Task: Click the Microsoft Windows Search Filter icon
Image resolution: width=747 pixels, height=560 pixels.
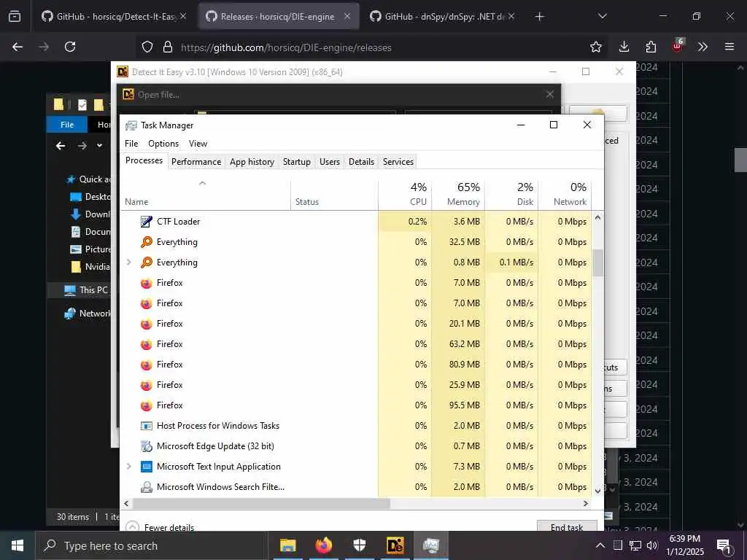Action: (146, 487)
